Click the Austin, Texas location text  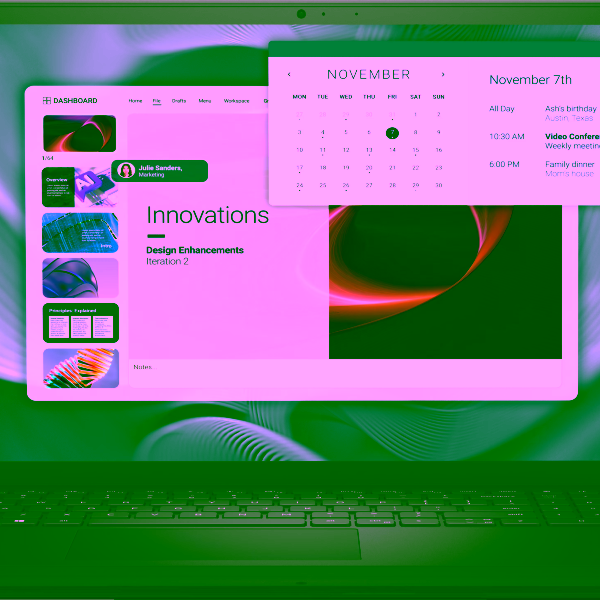[569, 118]
